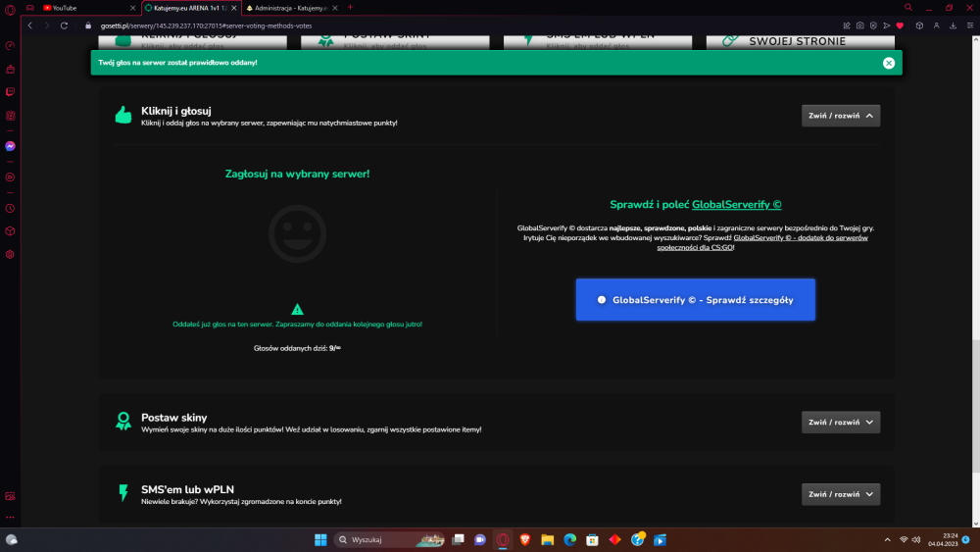This screenshot has height=552, width=980.
Task: Open the sidebar screenshots gallery icon
Action: (x=10, y=496)
